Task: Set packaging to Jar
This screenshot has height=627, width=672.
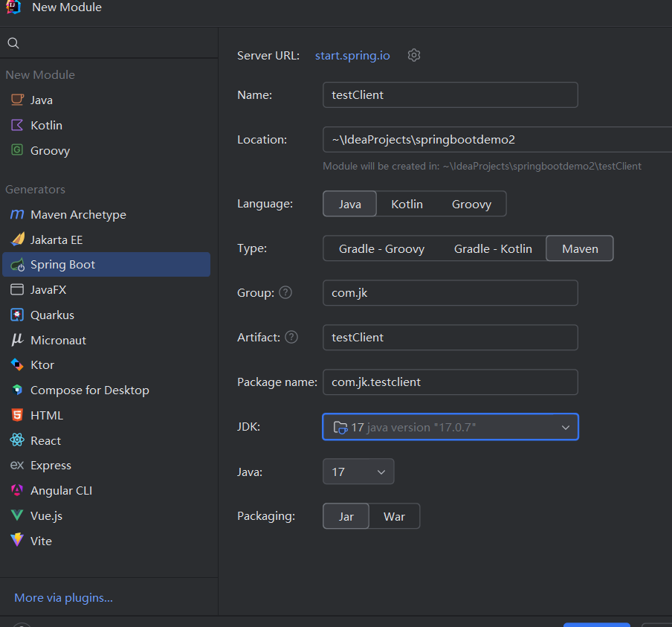Action: pos(346,516)
